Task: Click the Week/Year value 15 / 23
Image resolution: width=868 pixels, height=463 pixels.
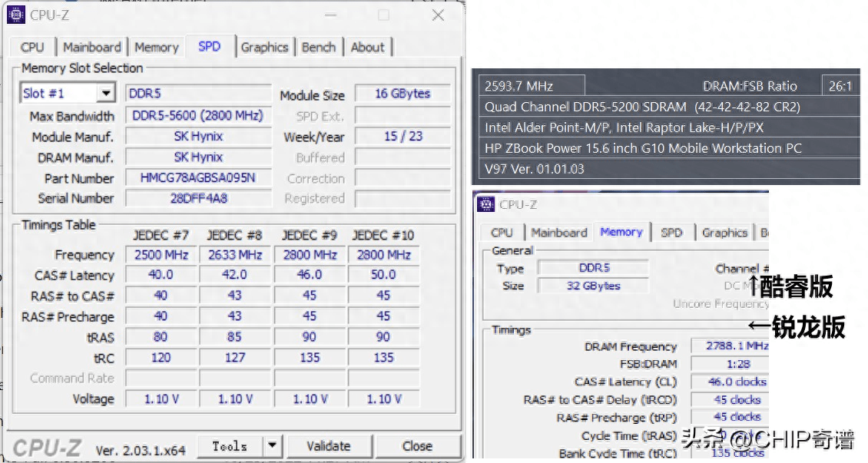Action: (x=403, y=136)
